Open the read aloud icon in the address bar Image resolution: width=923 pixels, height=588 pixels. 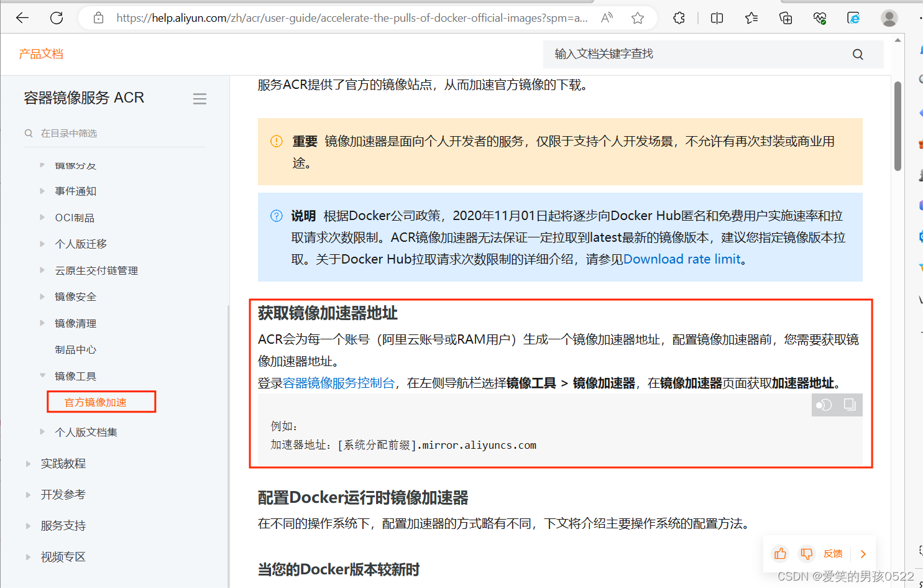[607, 18]
